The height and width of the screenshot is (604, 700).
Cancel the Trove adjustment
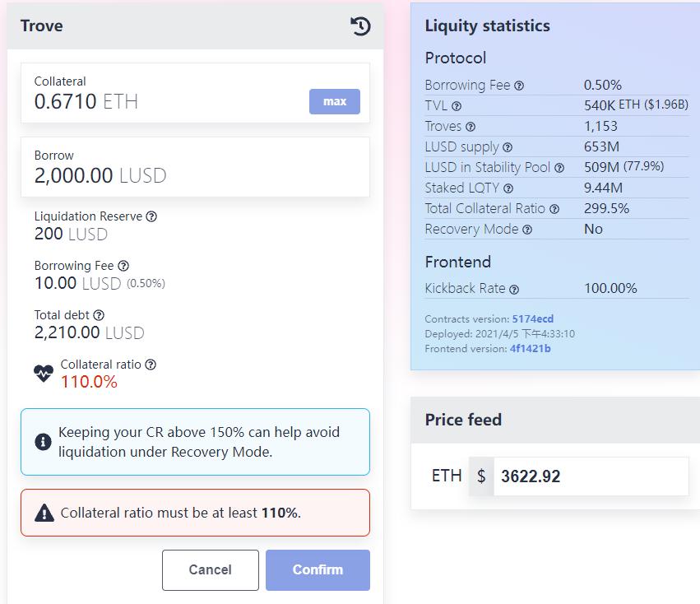(211, 570)
